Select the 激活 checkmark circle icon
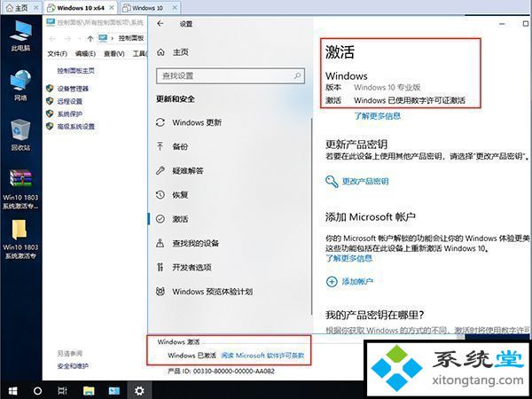Viewport: 532px width, 399px height. 160,219
